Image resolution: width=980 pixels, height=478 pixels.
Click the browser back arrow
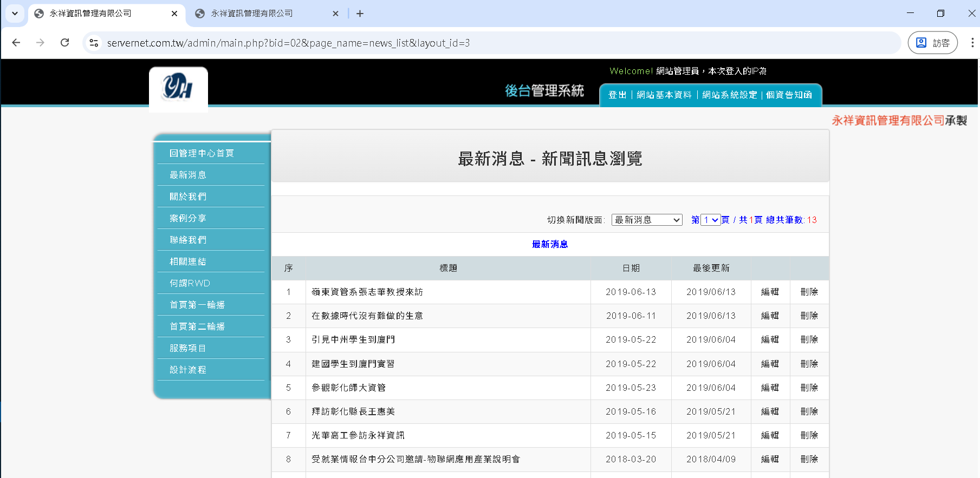[x=16, y=43]
